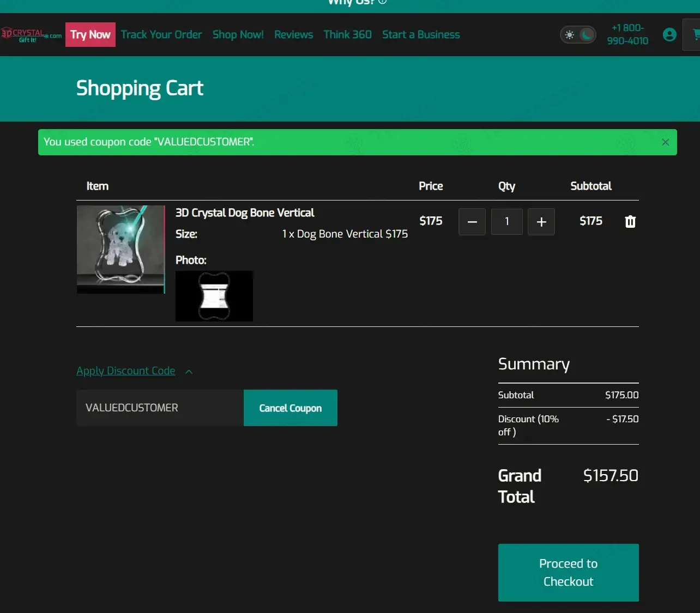Select the summary Subtotal $175.00 value
Image resolution: width=700 pixels, height=613 pixels.
point(622,395)
